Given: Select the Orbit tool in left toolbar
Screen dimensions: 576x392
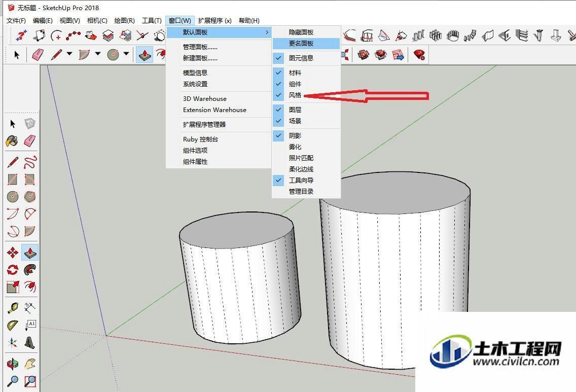Looking at the screenshot, I should pos(13,364).
